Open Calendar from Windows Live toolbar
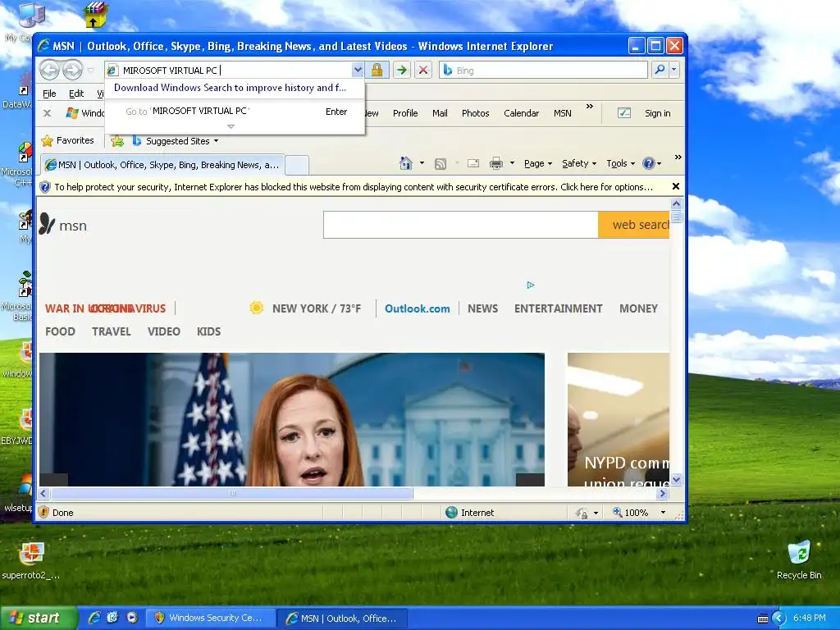The width and height of the screenshot is (840, 630). (x=521, y=113)
